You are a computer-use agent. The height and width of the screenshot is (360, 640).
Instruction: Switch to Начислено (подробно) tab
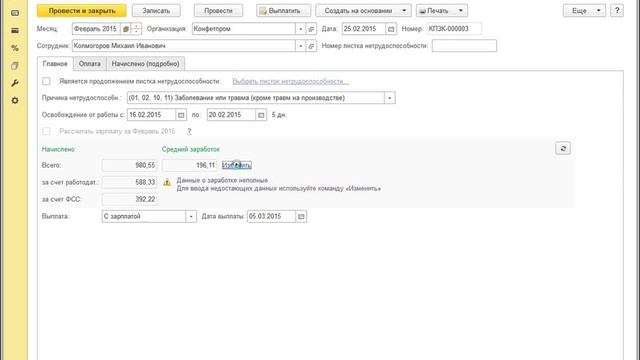(145, 64)
